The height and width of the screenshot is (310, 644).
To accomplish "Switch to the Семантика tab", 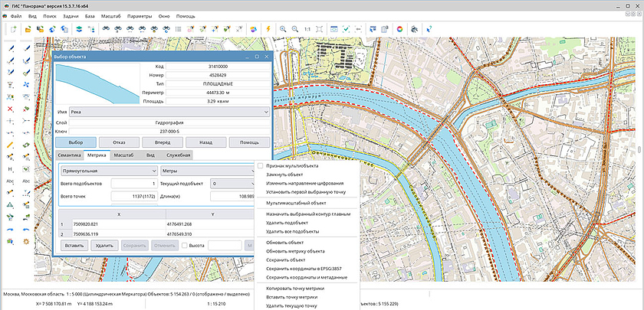I will tap(69, 155).
